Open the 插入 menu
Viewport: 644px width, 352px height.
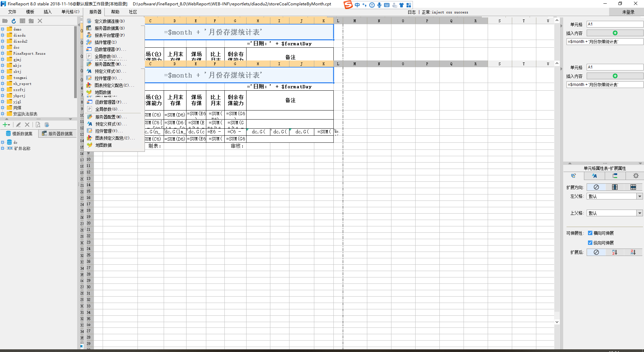tap(48, 12)
